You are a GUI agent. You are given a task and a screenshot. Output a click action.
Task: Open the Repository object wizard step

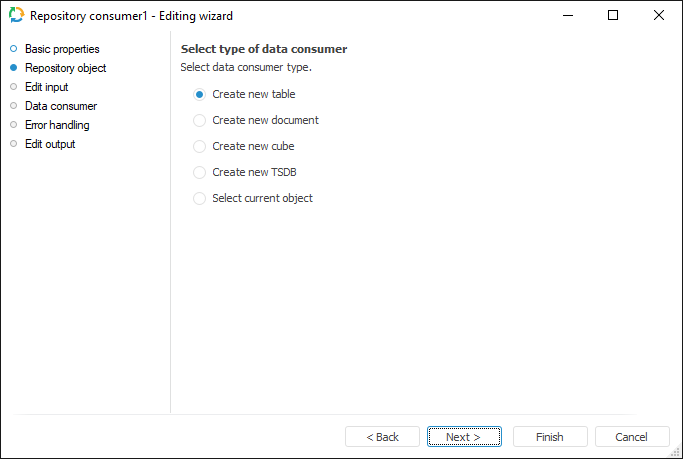tap(65, 68)
